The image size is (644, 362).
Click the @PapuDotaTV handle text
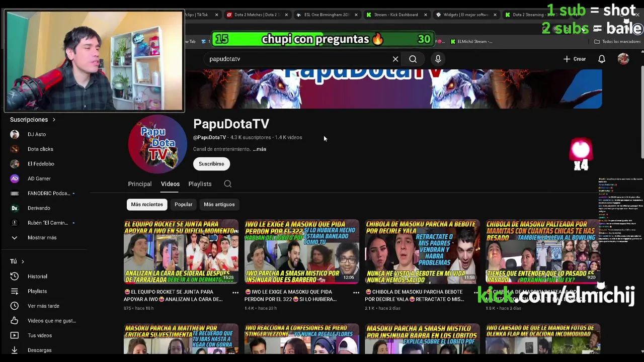pyautogui.click(x=209, y=137)
